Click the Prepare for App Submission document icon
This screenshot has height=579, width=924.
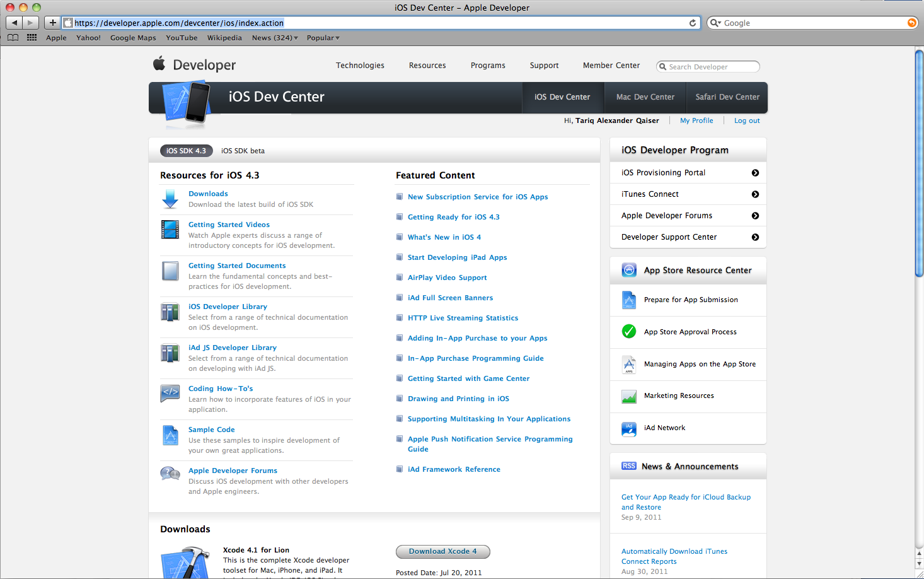629,300
